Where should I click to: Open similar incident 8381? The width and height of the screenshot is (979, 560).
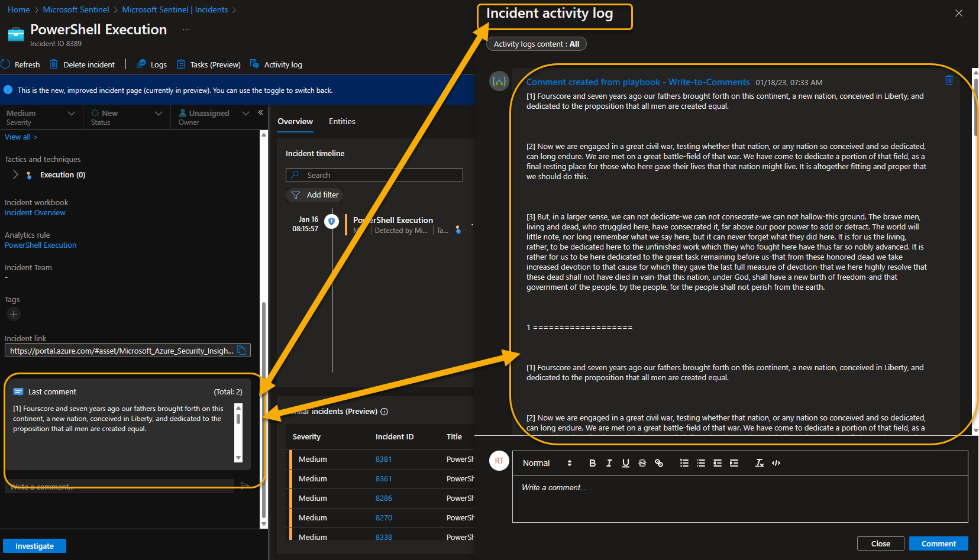coord(384,459)
